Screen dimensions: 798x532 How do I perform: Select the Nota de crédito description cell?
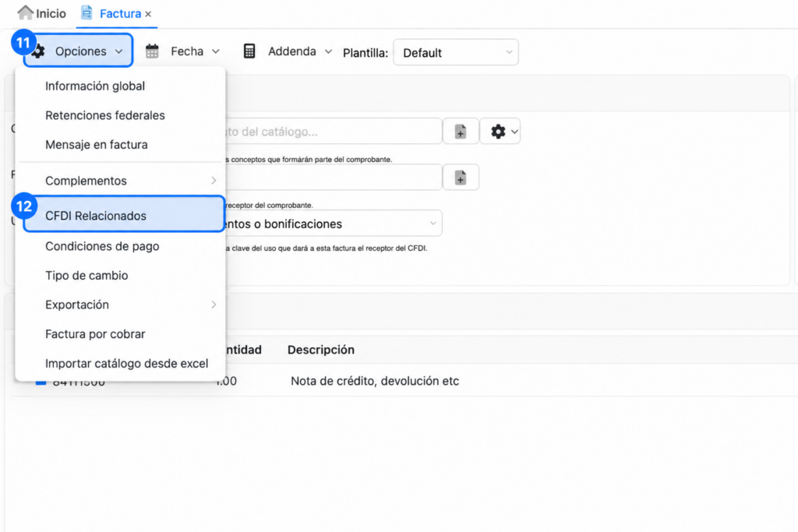point(375,381)
